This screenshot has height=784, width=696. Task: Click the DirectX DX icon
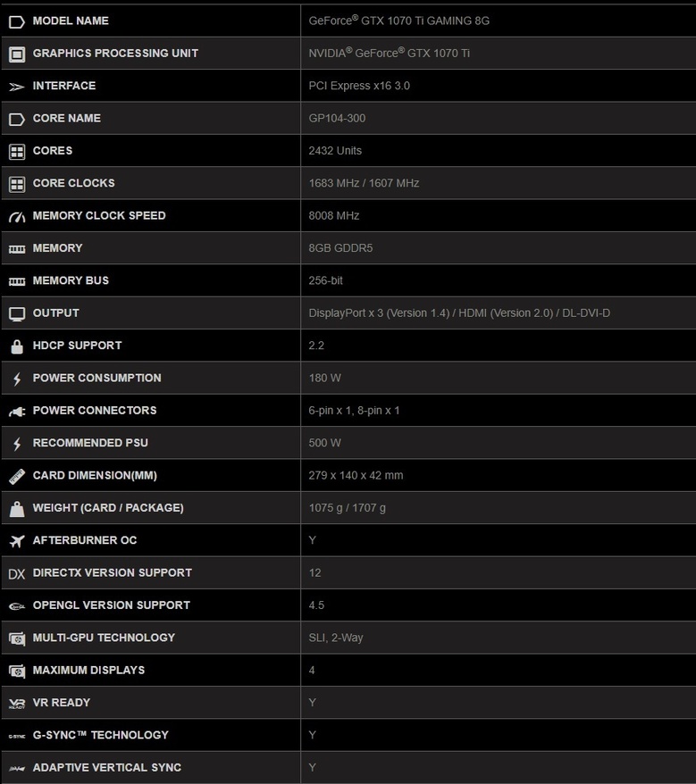click(x=16, y=574)
